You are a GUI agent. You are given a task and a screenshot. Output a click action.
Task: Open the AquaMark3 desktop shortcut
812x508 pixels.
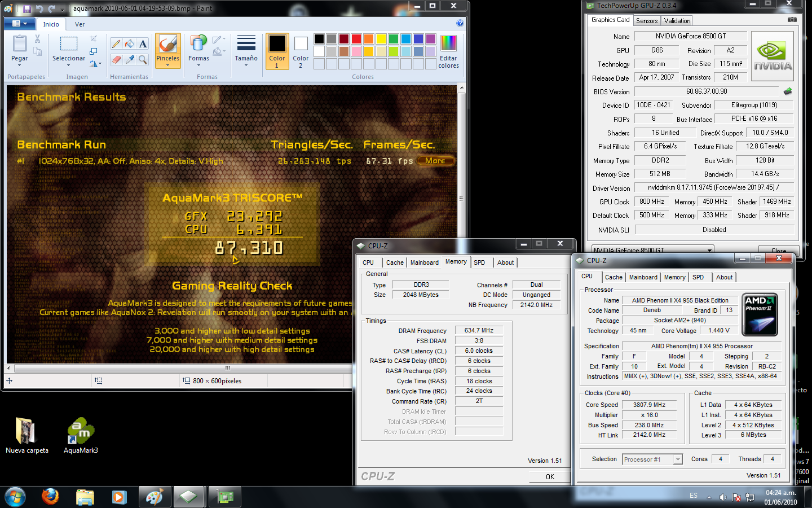[81, 435]
